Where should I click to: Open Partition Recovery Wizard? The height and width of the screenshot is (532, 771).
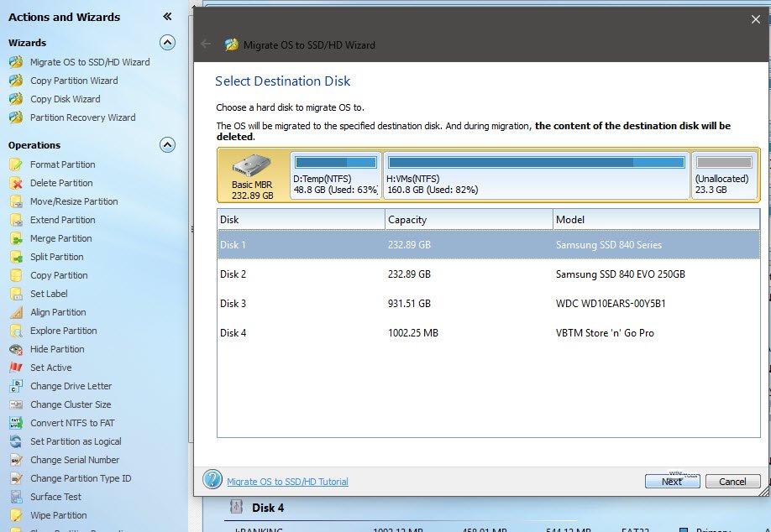pyautogui.click(x=82, y=117)
